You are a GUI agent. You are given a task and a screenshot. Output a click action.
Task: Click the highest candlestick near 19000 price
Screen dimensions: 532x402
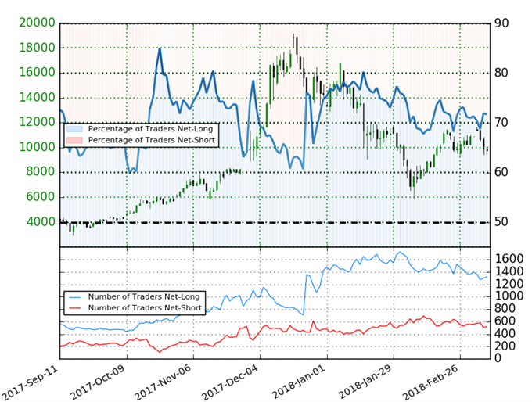coord(293,40)
